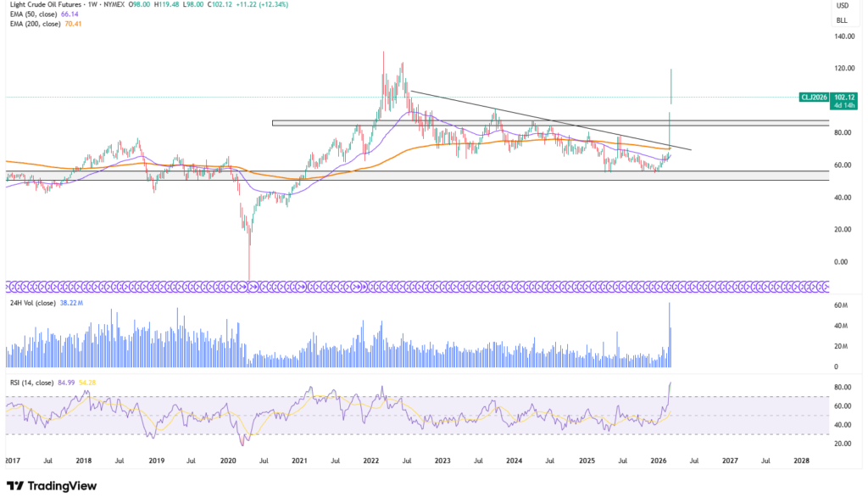This screenshot has width=868, height=503.
Task: Click the contract rollover icon below the 2020 price spike
Action: click(248, 286)
